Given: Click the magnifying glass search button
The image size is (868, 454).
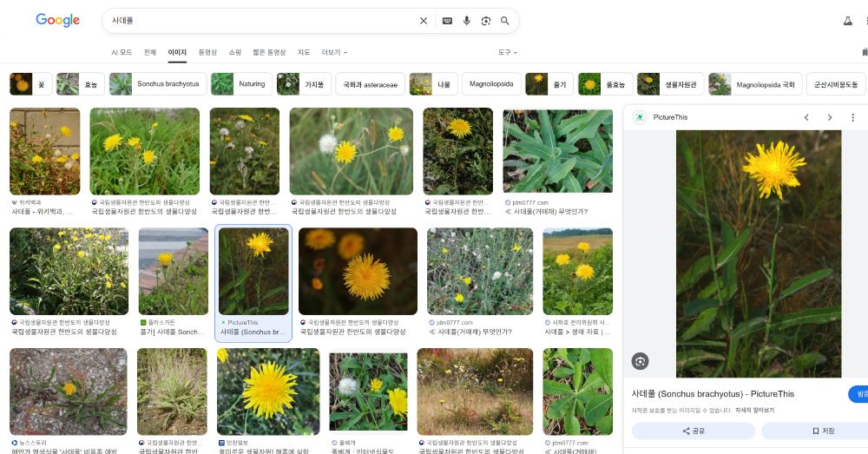Looking at the screenshot, I should pyautogui.click(x=505, y=21).
